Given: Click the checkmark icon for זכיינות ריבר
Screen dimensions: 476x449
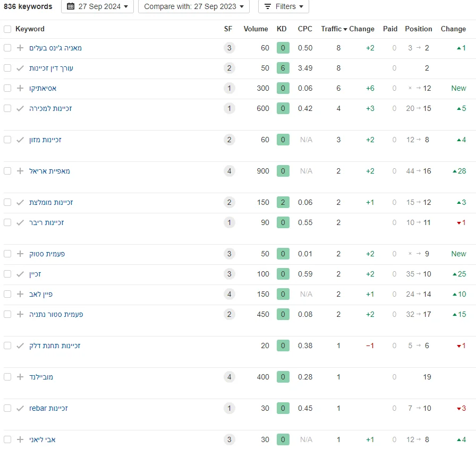Looking at the screenshot, I should click(x=20, y=222).
